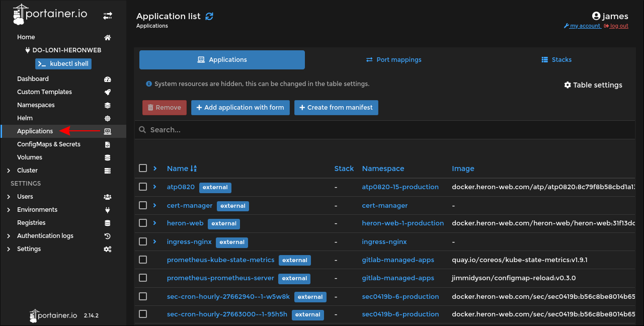Click the Dashboard gauge icon
Image resolution: width=644 pixels, height=326 pixels.
(x=107, y=79)
